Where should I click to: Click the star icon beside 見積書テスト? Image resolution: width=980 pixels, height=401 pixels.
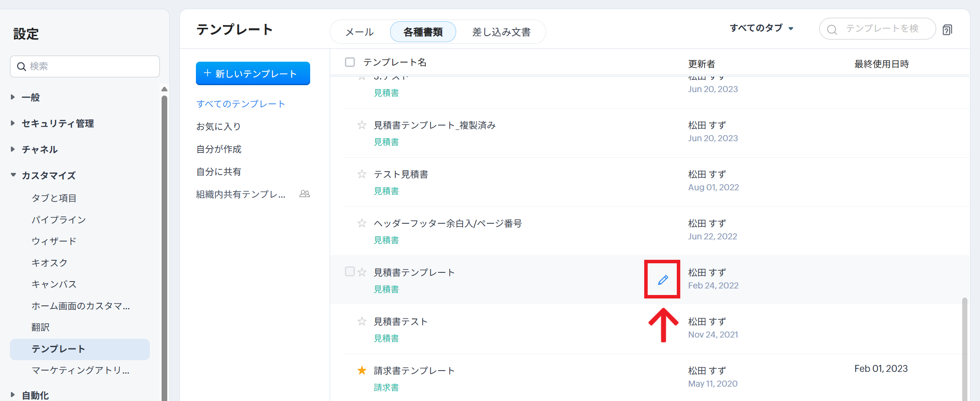point(361,321)
